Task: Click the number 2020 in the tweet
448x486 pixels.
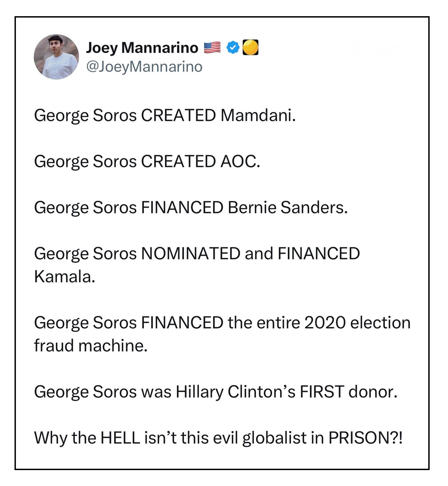Action: (325, 323)
